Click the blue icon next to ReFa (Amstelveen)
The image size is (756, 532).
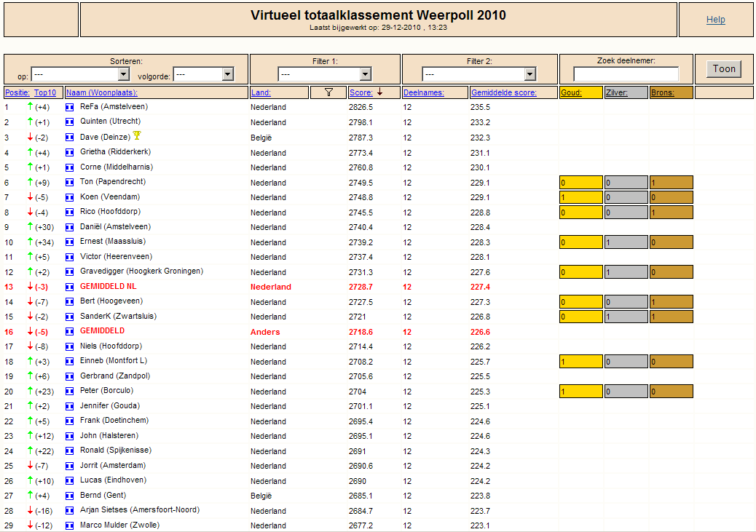click(69, 108)
